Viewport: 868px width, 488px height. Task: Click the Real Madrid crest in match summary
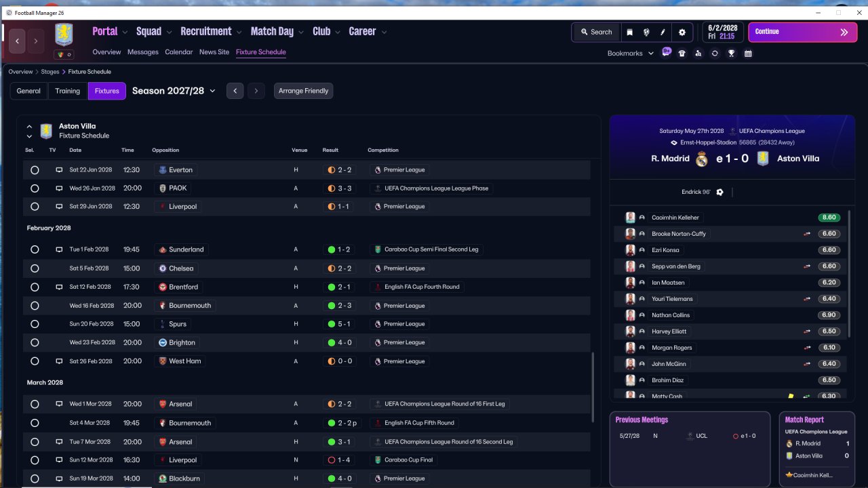click(x=702, y=159)
